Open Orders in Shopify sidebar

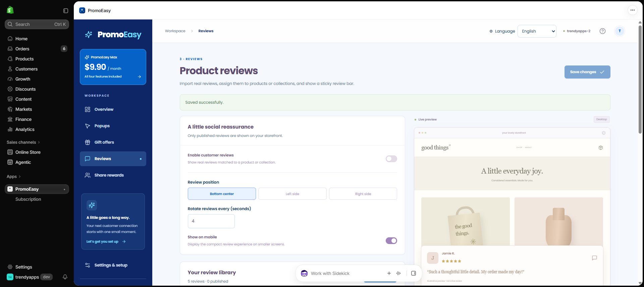37,49
